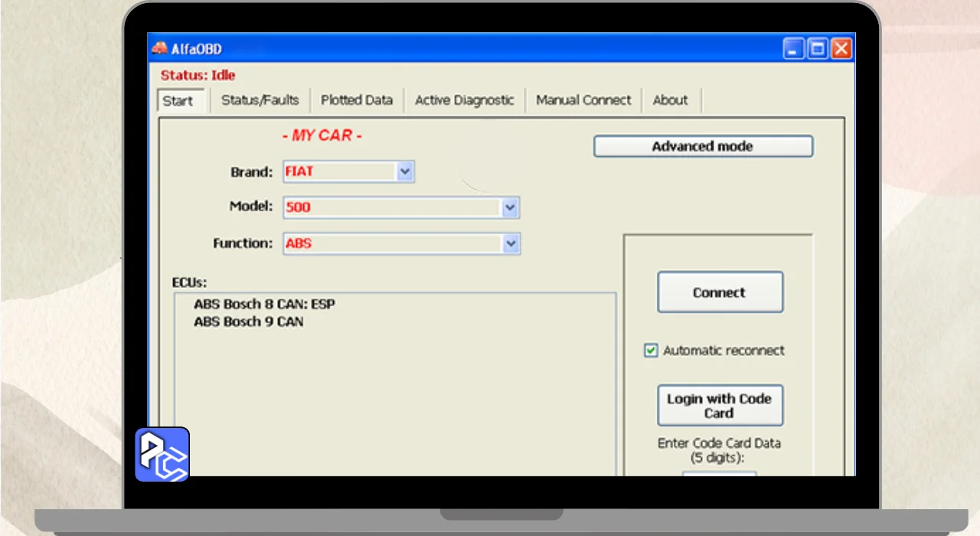This screenshot has height=536, width=980.
Task: Maximize the AlfaOBD window
Action: [x=818, y=49]
